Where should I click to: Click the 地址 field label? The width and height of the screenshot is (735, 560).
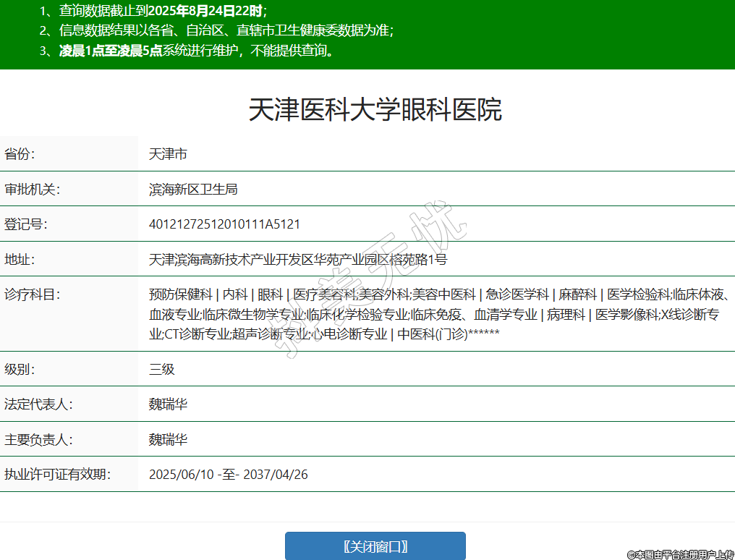point(20,260)
